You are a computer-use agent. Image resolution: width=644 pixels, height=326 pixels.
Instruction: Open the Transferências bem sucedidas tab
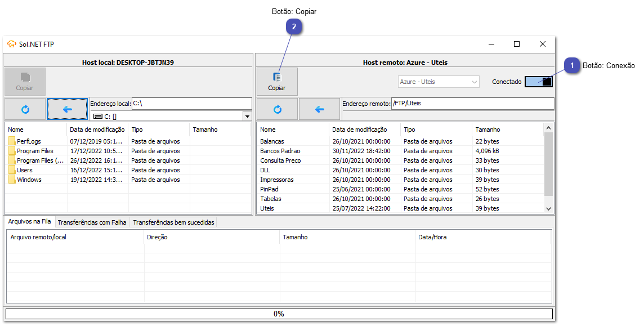click(x=173, y=222)
